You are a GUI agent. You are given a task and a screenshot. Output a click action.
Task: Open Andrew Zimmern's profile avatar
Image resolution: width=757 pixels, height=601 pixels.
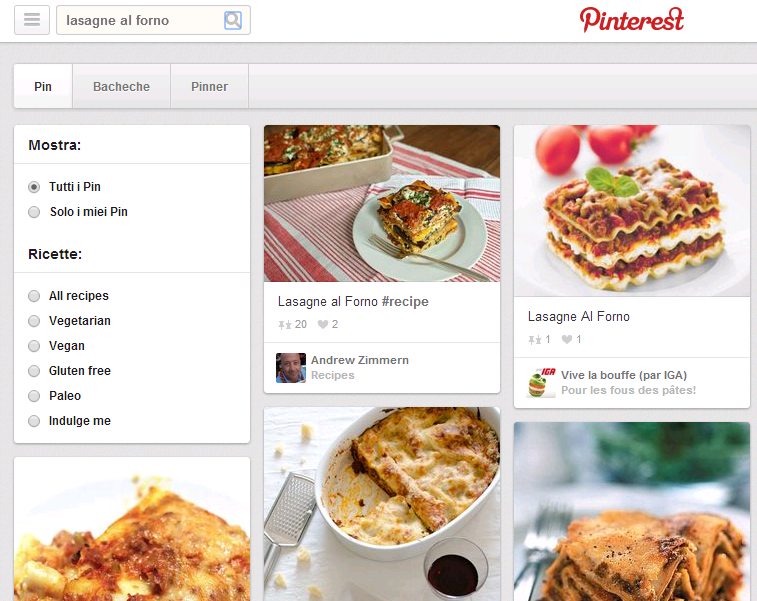pyautogui.click(x=291, y=368)
